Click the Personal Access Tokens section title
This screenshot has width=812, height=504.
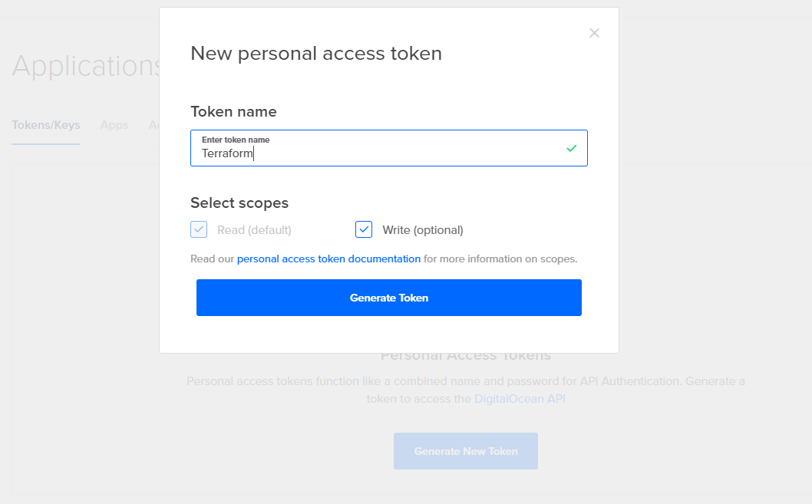click(465, 355)
